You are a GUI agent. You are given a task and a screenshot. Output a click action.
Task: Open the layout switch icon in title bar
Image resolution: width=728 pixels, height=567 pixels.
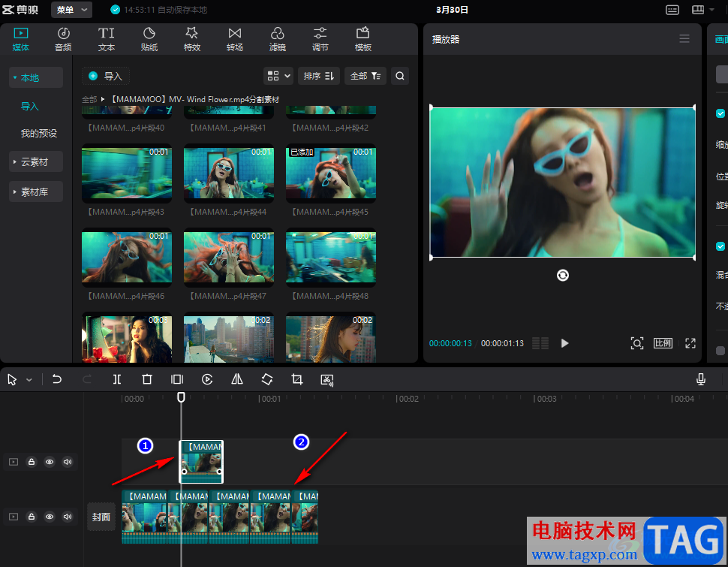[x=698, y=10]
